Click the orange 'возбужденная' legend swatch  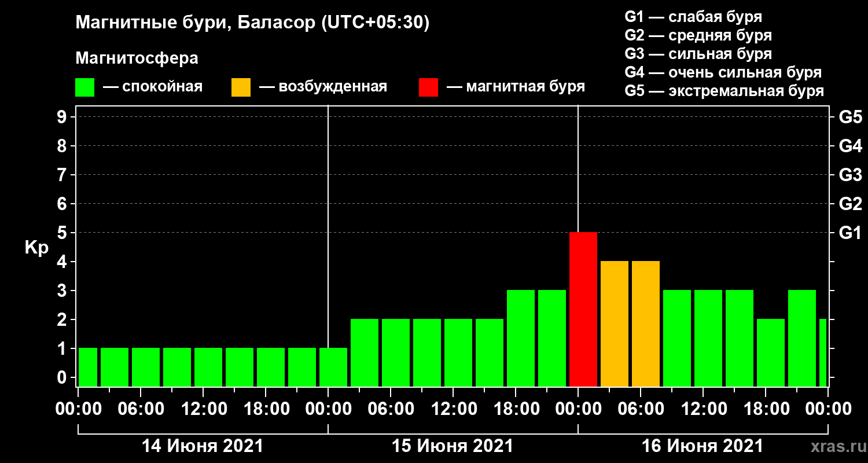241,87
